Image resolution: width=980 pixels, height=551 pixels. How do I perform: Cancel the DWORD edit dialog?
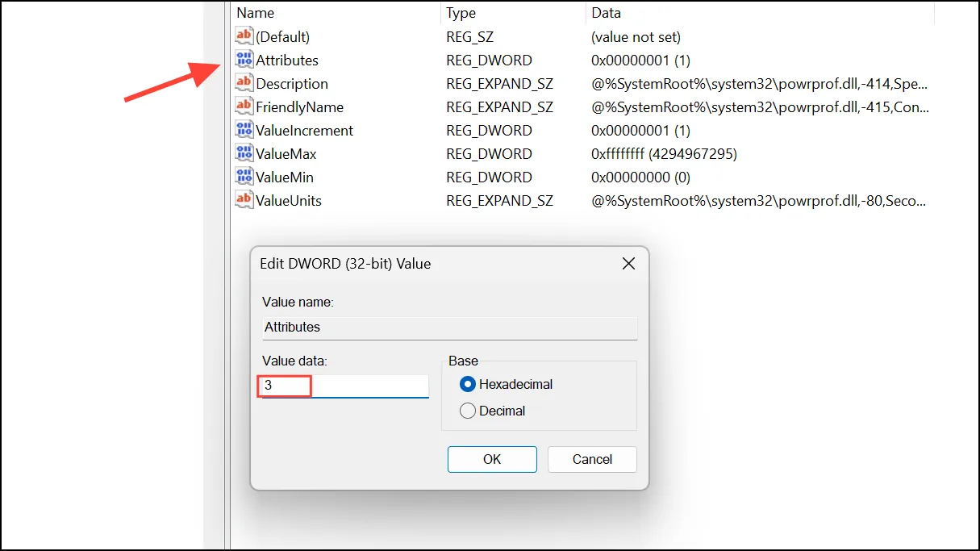[x=592, y=459]
